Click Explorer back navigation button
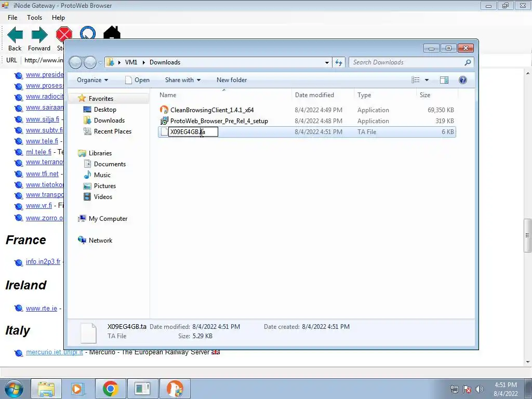Screen dimensions: 532x399 [75, 62]
